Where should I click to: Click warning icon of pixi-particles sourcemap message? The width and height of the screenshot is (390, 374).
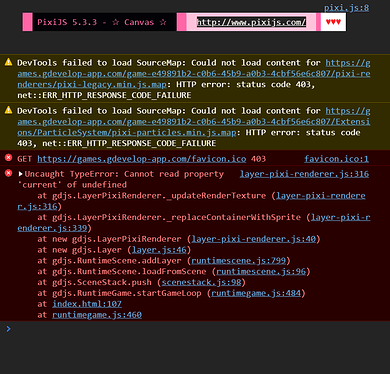tap(8, 110)
